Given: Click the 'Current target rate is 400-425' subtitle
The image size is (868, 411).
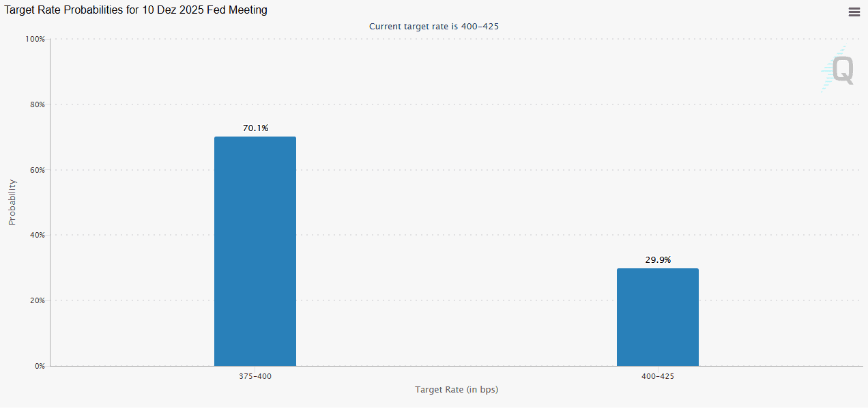Looking at the screenshot, I should [x=437, y=26].
